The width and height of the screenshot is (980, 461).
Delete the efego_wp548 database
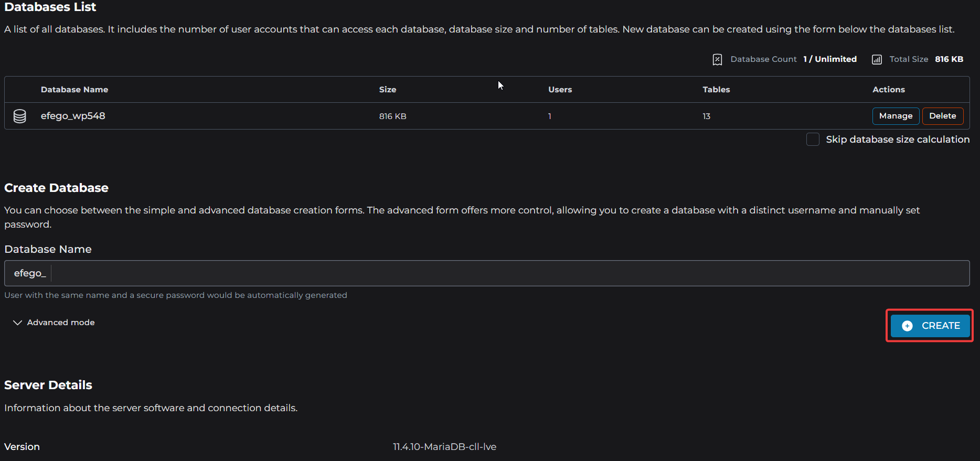pos(942,116)
